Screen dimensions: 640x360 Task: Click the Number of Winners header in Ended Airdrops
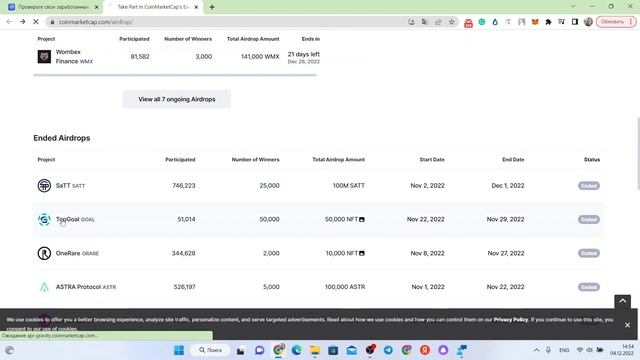[x=256, y=160]
